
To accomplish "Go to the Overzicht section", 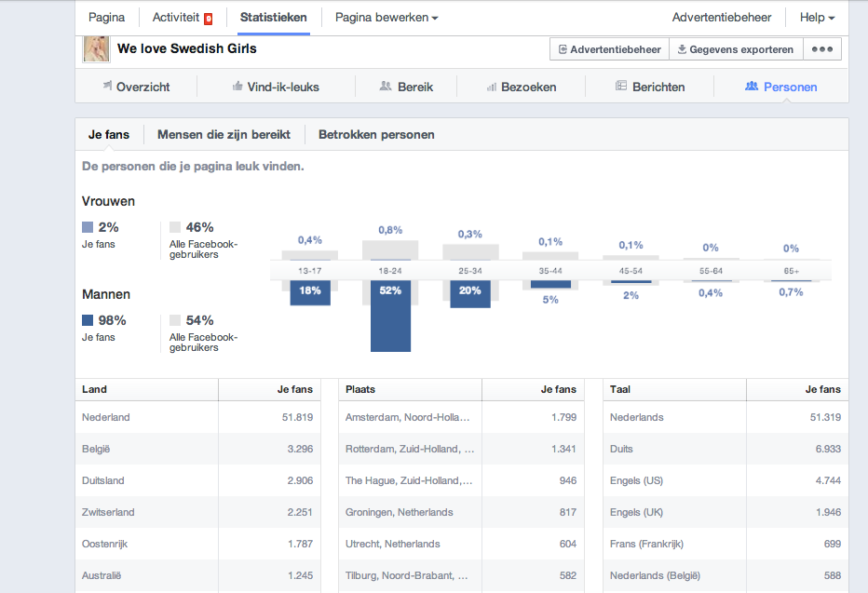I will (x=136, y=87).
